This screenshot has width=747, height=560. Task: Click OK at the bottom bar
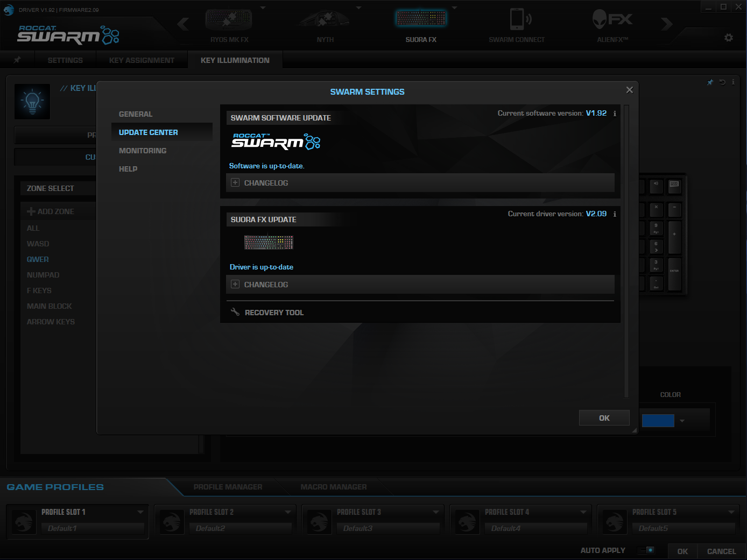[x=682, y=551]
